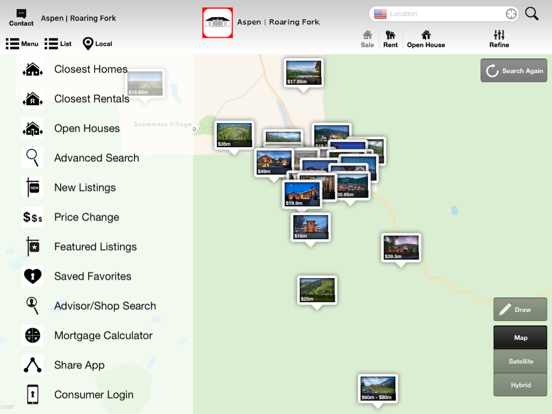Image resolution: width=552 pixels, height=414 pixels.
Task: Open the $16m listing thumbnail
Action: (x=310, y=227)
